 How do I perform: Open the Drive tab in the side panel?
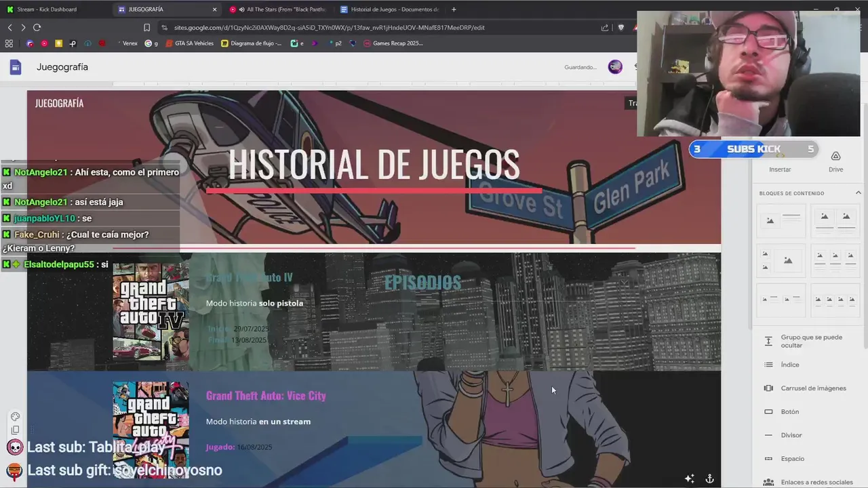pos(835,161)
